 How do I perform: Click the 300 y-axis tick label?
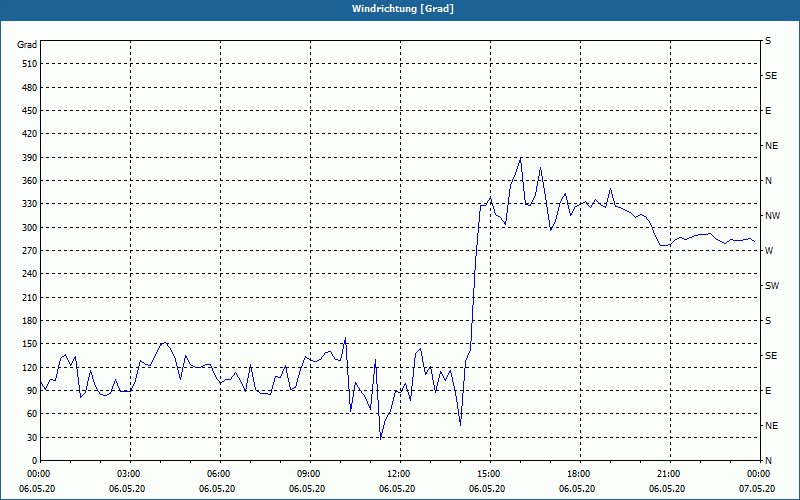point(30,227)
